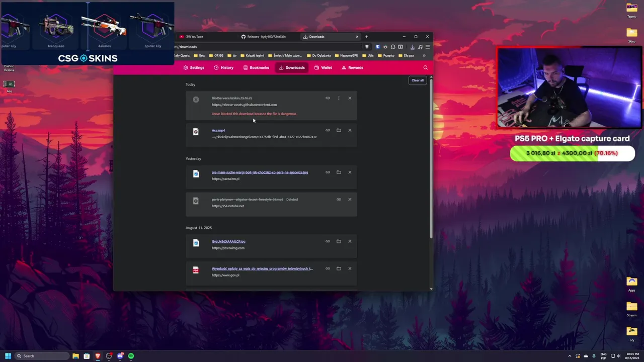This screenshot has height=362, width=644.
Task: Open the GvaUx9dXAAAILCF.jpg file link
Action: pos(228,241)
